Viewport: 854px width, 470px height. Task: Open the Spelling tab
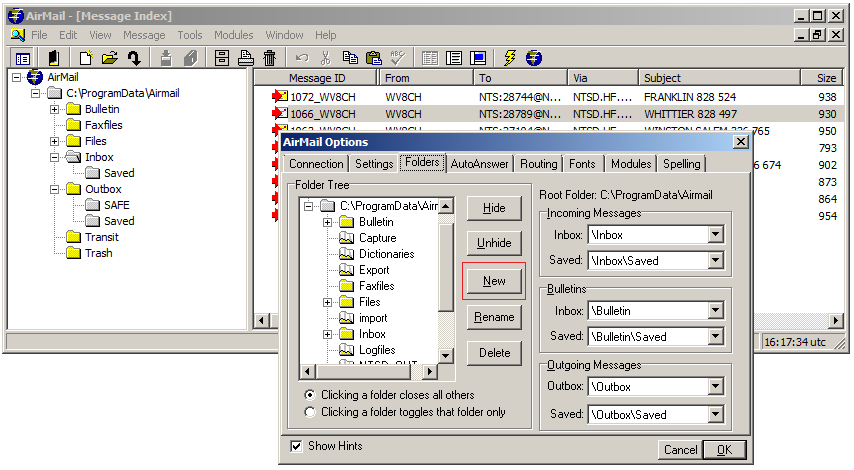pos(681,164)
